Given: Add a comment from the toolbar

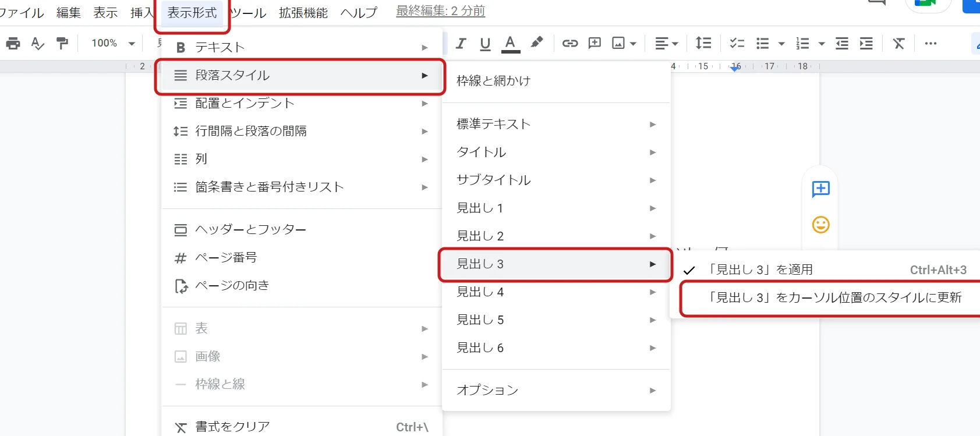Looking at the screenshot, I should tap(595, 43).
